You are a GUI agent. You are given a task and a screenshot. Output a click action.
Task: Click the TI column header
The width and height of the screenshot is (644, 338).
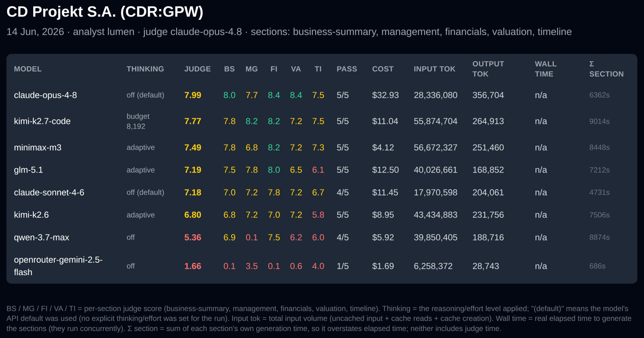(318, 69)
